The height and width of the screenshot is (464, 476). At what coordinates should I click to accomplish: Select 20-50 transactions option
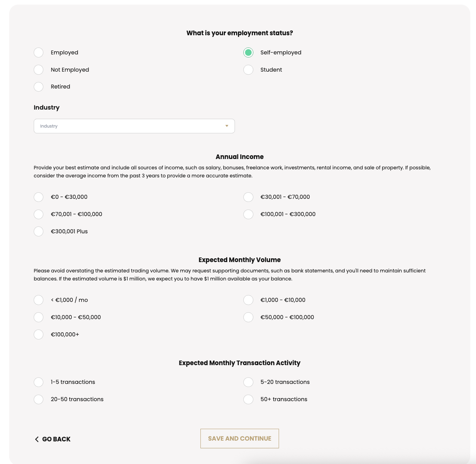(x=39, y=399)
